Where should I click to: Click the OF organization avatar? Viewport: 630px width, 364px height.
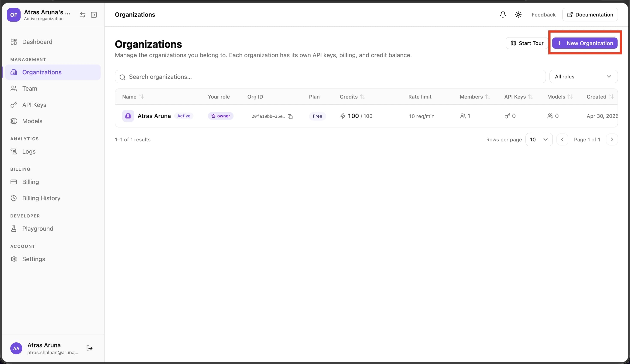(13, 15)
